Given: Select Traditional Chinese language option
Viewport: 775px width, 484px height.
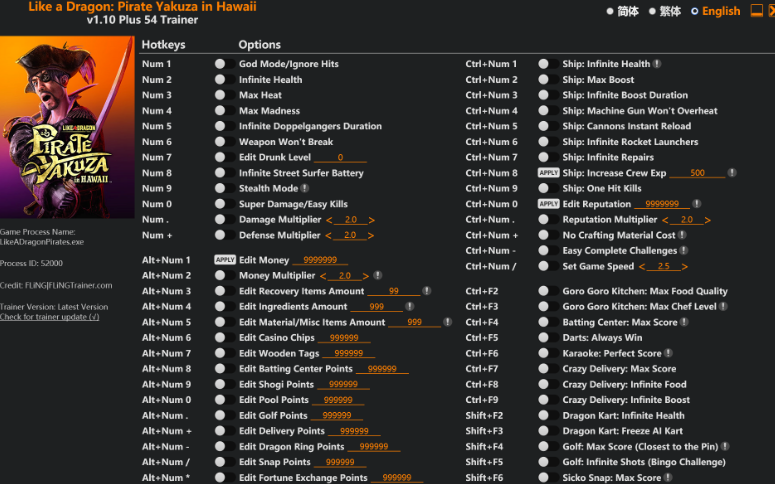Looking at the screenshot, I should [x=665, y=11].
